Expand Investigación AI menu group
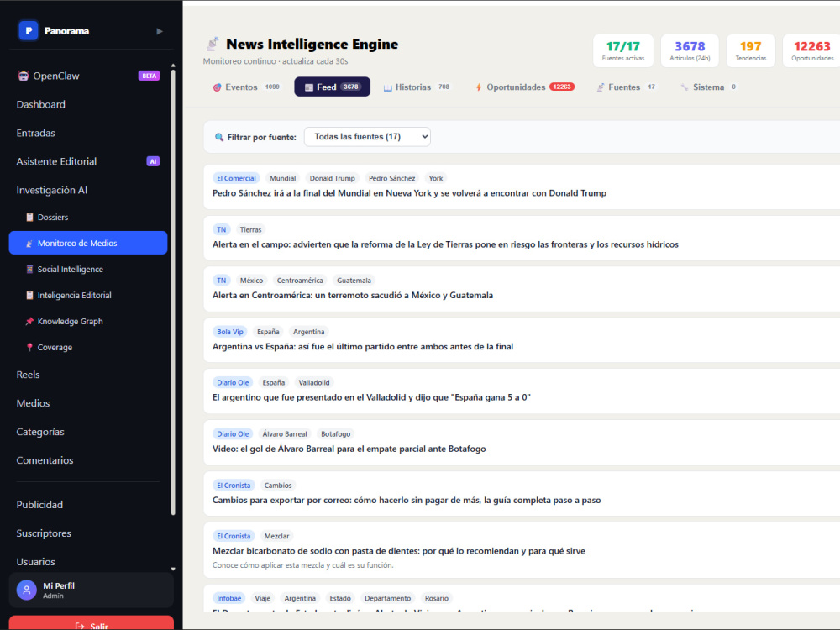 point(51,190)
